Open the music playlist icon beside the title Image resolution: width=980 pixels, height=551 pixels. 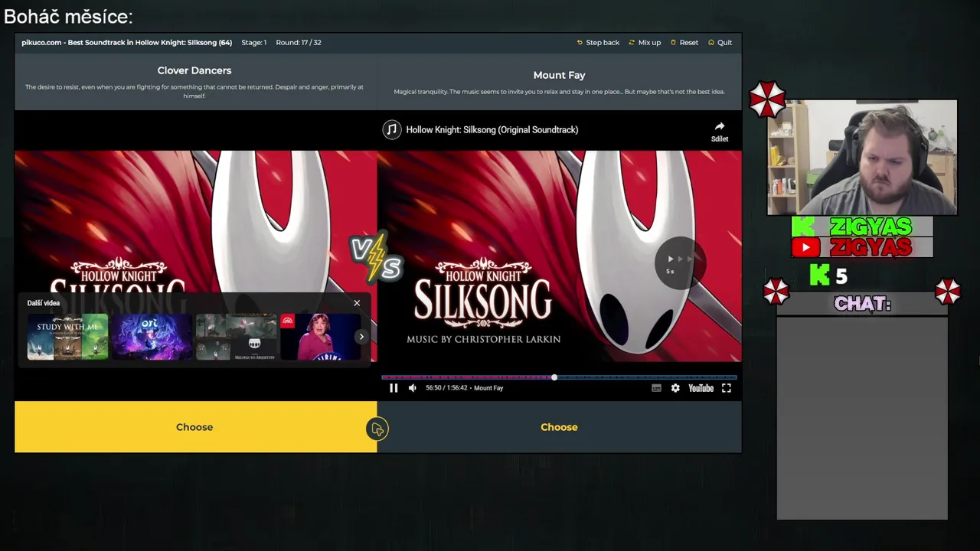tap(392, 129)
